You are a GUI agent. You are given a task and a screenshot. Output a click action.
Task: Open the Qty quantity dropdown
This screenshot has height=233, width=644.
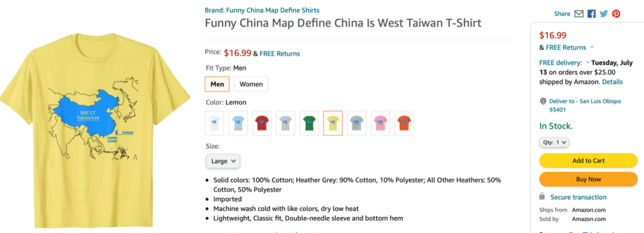pos(554,142)
